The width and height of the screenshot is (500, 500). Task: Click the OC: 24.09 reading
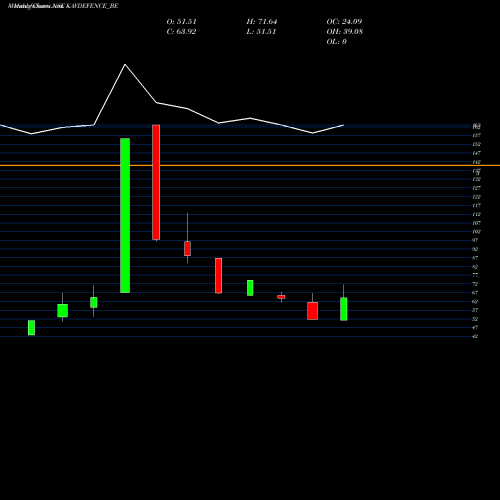[344, 22]
